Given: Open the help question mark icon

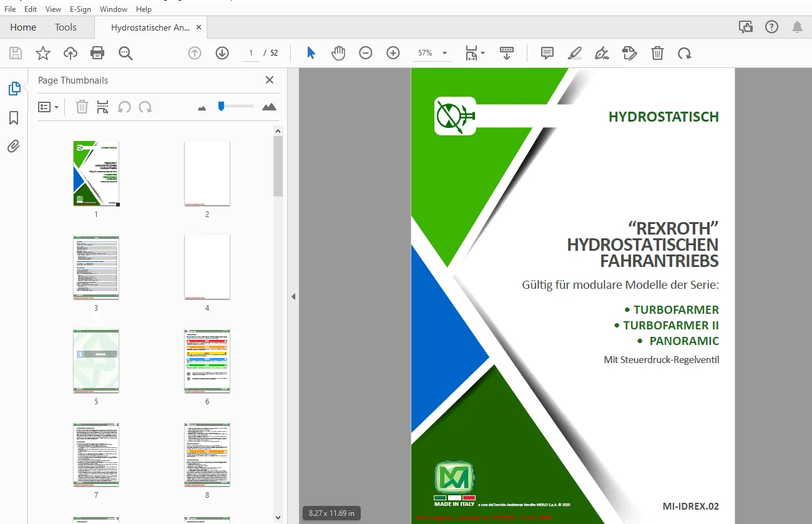Looking at the screenshot, I should [772, 27].
